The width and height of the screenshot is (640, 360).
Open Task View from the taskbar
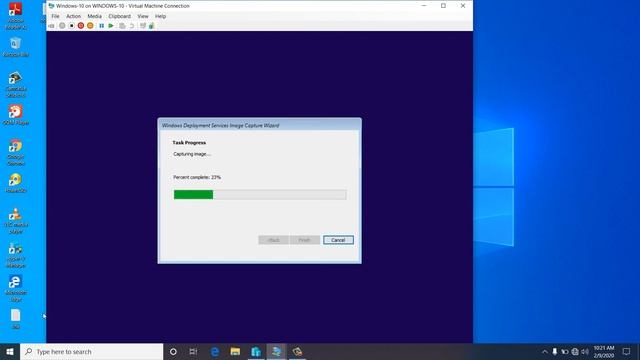coord(193,351)
